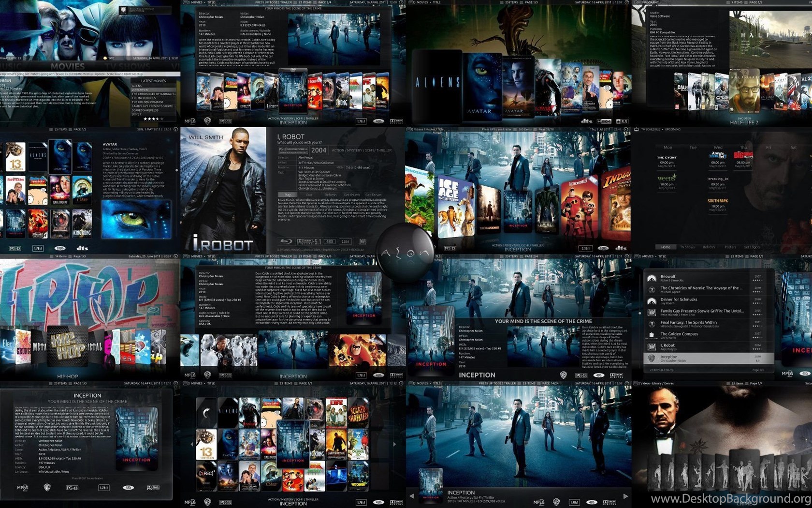The image size is (812, 508).
Task: Open Final Fantasy: The Spirits Within in the list
Action: click(x=709, y=324)
